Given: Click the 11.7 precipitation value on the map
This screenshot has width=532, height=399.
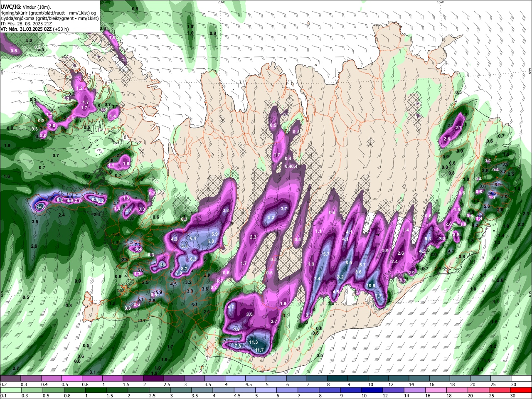Looking at the screenshot, I should pos(259,350).
